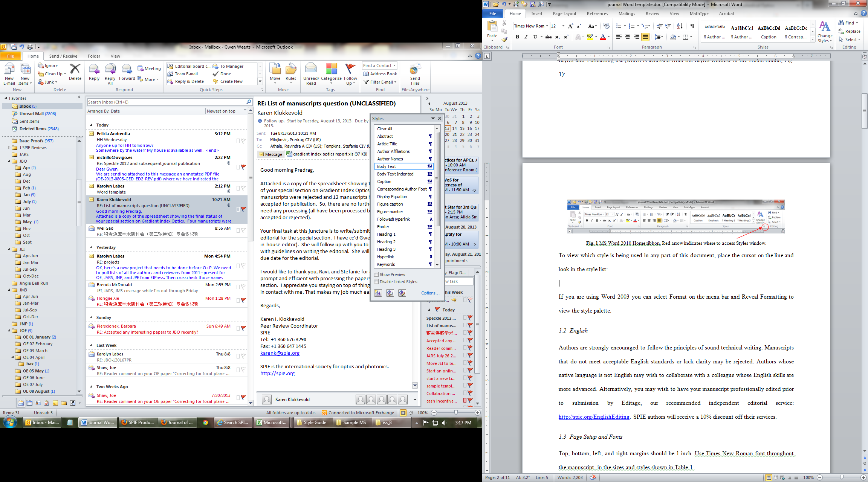Click Replace in Word Editing group
The image size is (868, 482).
click(x=850, y=31)
